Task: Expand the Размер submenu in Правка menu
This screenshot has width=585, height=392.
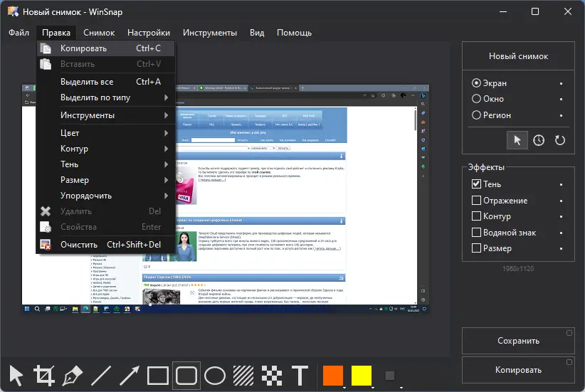Action: pos(105,180)
